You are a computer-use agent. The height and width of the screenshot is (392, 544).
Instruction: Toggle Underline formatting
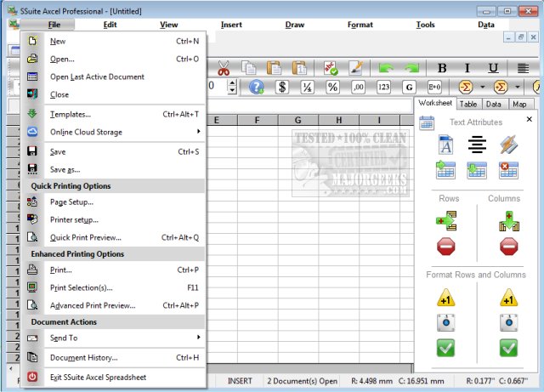(x=493, y=68)
